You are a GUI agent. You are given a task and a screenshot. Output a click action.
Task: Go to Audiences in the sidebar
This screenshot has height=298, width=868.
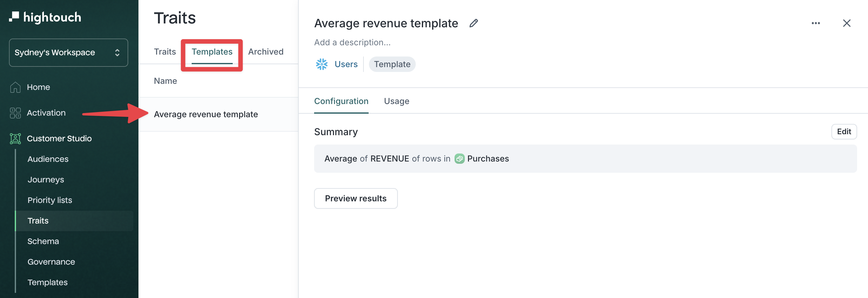point(48,159)
